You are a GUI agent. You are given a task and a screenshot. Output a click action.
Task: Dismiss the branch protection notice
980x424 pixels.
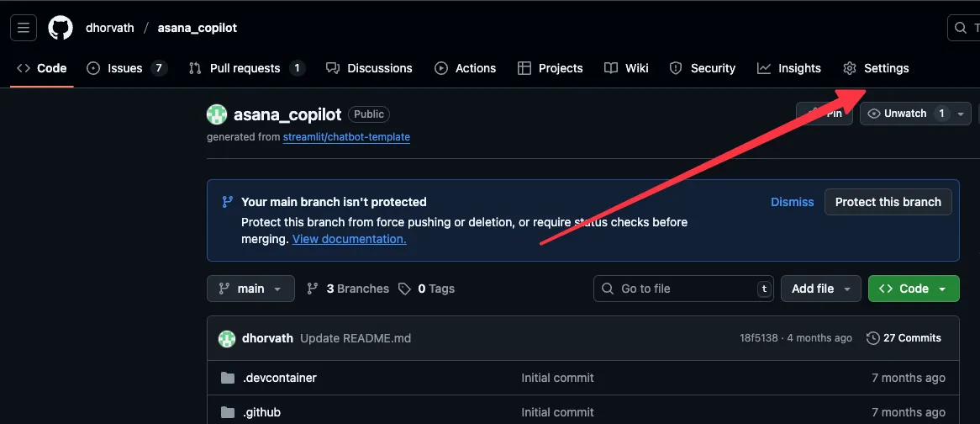[792, 202]
